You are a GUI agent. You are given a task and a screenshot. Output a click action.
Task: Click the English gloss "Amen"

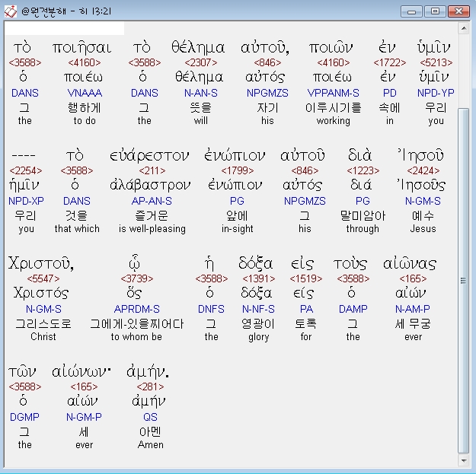tap(151, 444)
